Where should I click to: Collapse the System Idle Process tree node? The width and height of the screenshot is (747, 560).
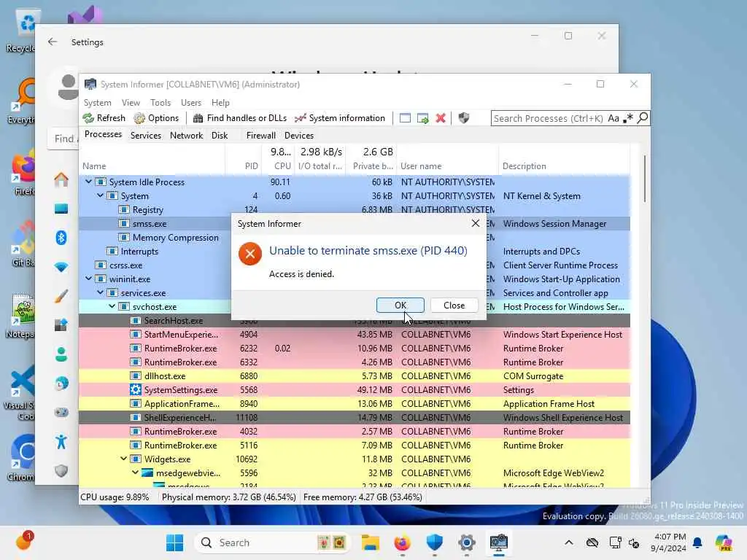coord(88,182)
